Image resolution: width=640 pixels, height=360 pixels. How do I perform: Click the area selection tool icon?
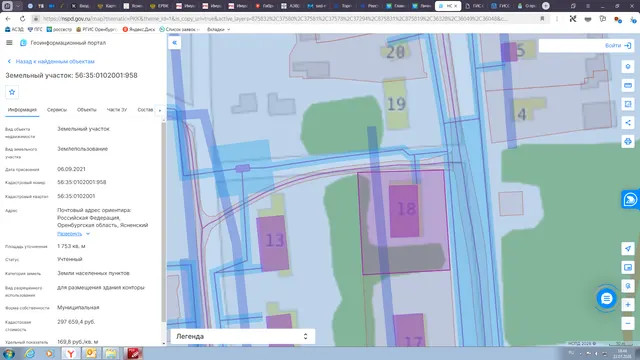tap(628, 104)
